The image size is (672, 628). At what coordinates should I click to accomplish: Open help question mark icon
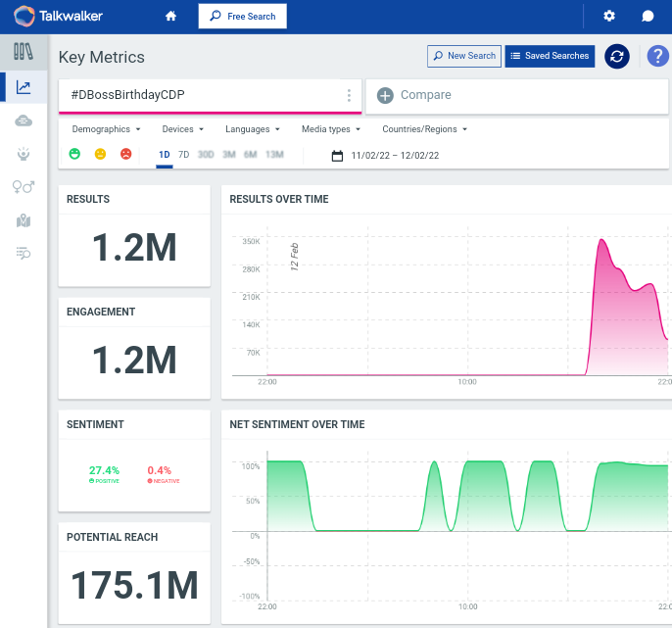[657, 56]
